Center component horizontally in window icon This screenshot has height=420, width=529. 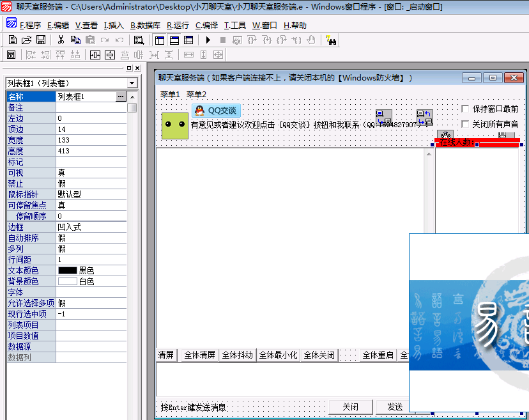95,55
